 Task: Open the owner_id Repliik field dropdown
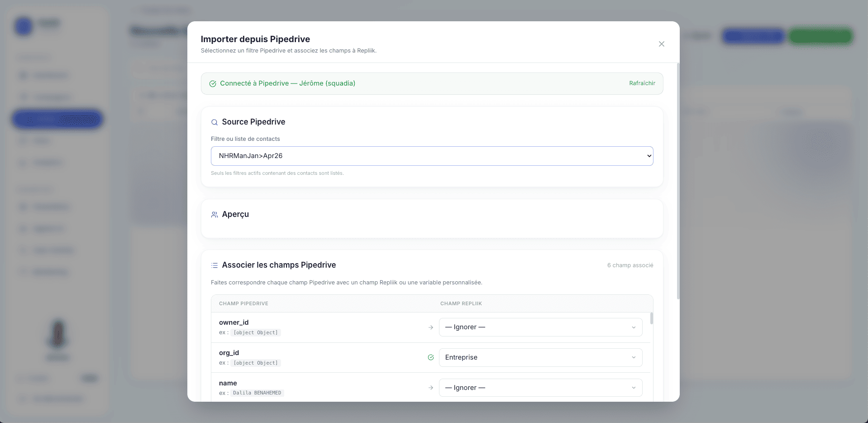(x=540, y=327)
